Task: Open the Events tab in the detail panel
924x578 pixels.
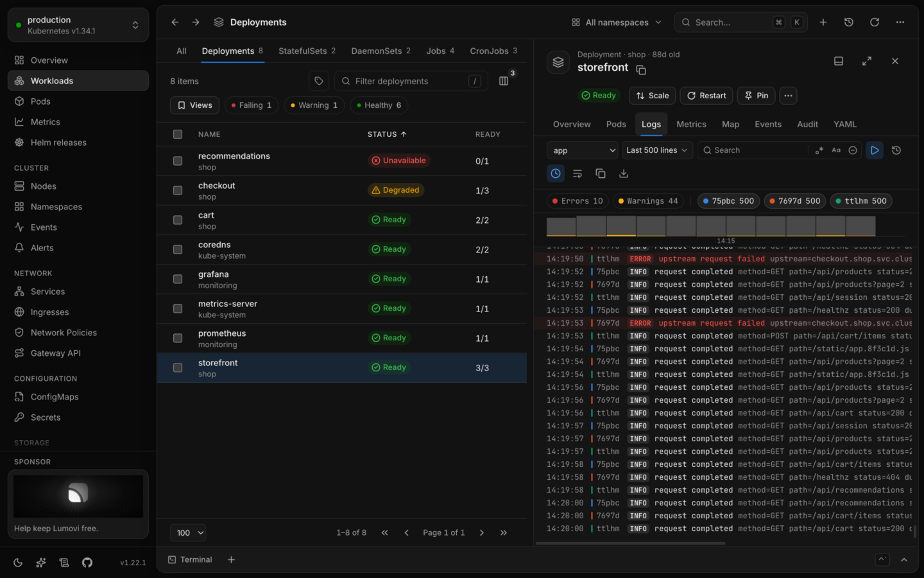Action: [768, 125]
